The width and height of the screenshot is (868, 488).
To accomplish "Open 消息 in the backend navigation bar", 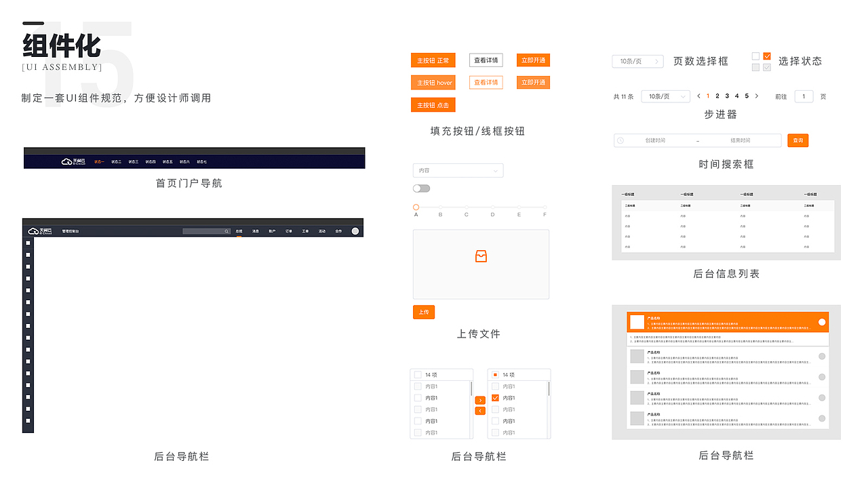I will pos(256,231).
